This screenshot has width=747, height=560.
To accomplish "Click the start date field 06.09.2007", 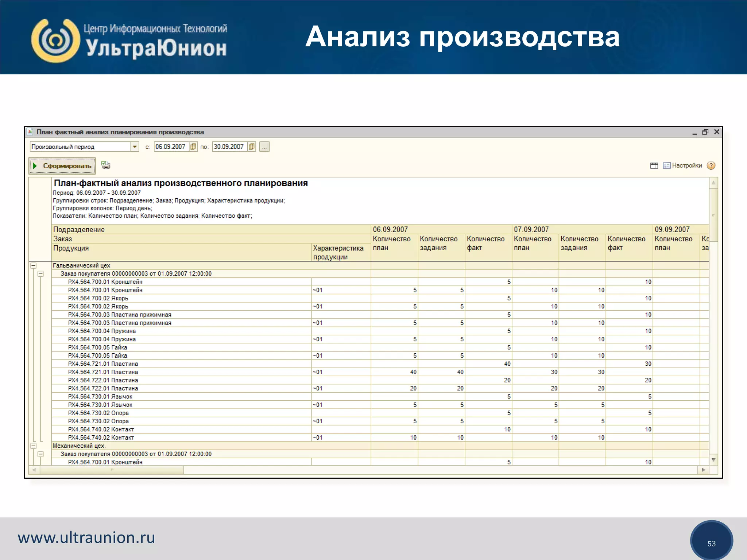I will coord(171,147).
